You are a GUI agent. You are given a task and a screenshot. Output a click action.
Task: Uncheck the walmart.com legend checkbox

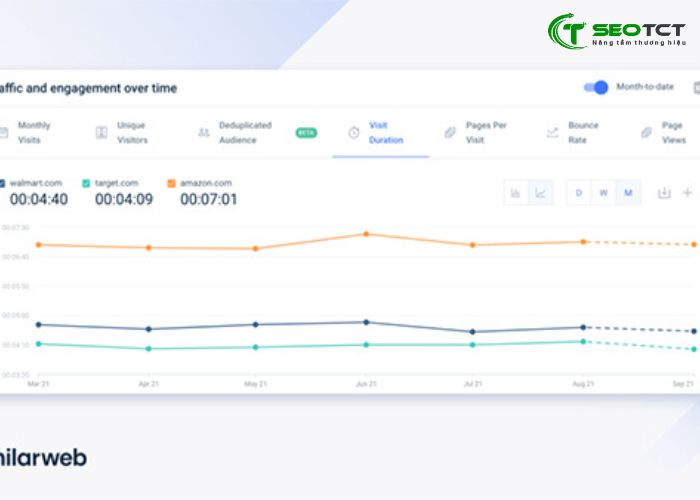point(2,183)
